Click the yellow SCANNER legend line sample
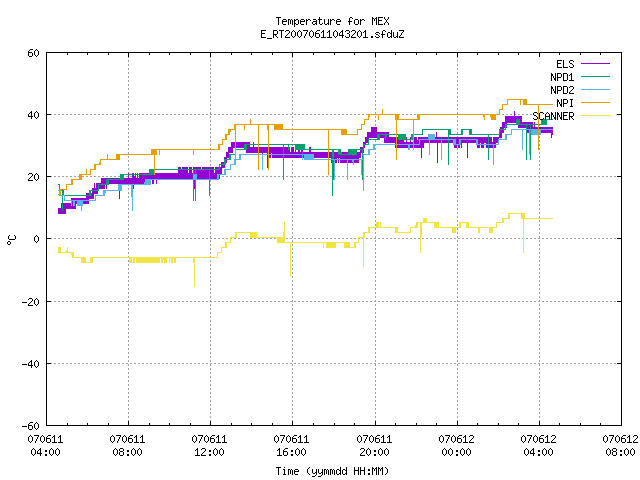This screenshot has width=640, height=480. click(x=596, y=116)
